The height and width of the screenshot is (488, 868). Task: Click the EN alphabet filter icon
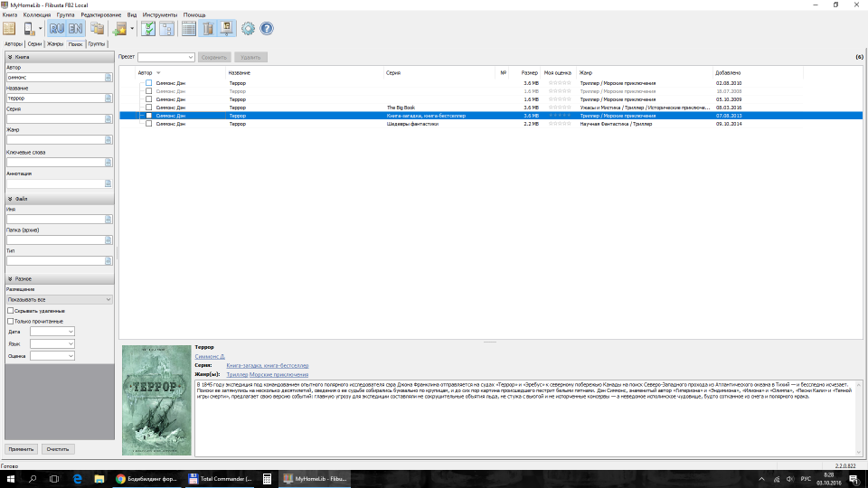[76, 29]
